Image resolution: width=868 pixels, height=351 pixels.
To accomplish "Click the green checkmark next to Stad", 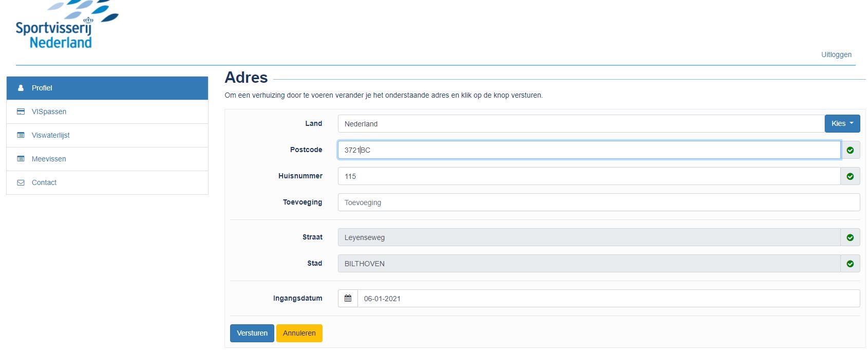I will coord(850,264).
